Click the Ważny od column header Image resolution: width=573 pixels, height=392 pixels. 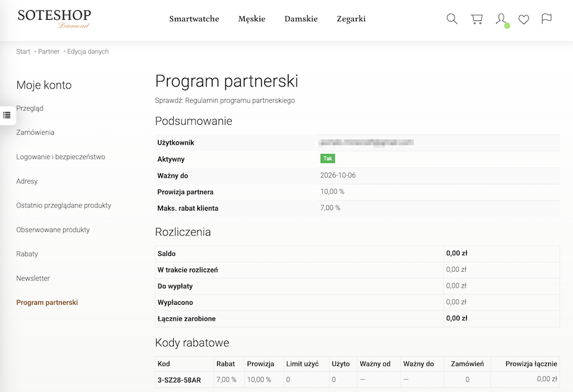(x=375, y=364)
